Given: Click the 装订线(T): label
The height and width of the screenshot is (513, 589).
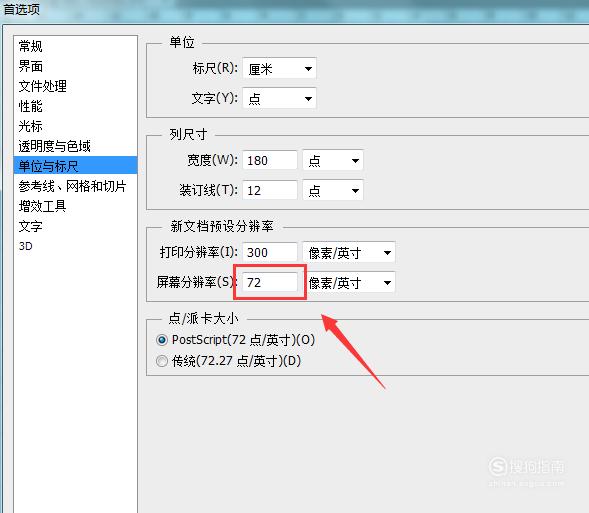Looking at the screenshot, I should coord(208,190).
